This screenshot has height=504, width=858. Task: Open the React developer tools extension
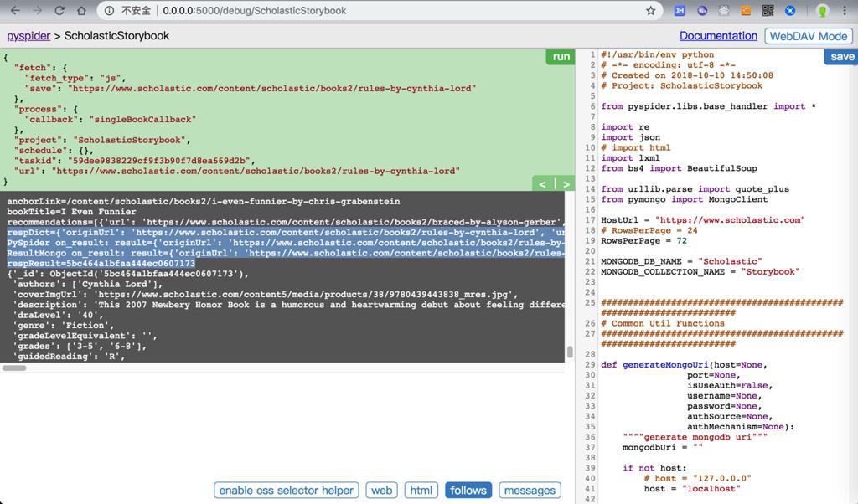point(724,10)
